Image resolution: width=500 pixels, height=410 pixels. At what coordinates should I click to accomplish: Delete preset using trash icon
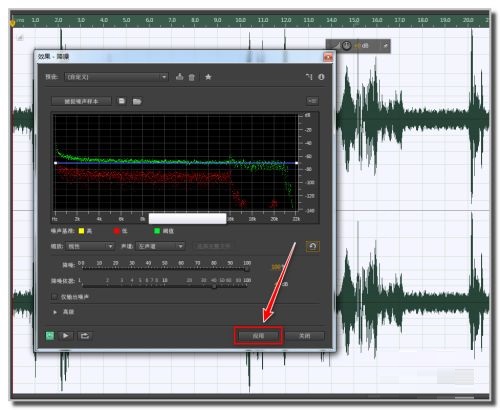click(192, 77)
